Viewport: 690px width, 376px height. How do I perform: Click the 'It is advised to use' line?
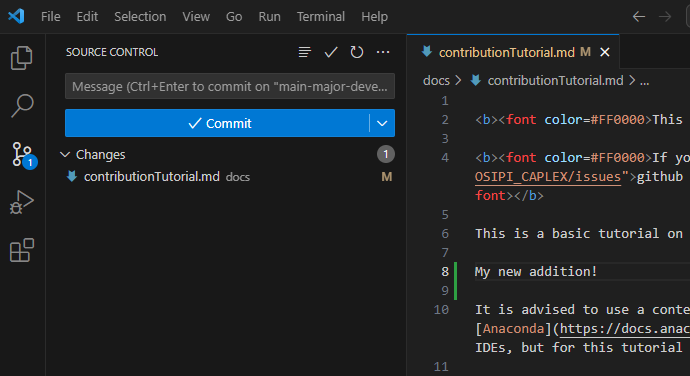[582, 310]
